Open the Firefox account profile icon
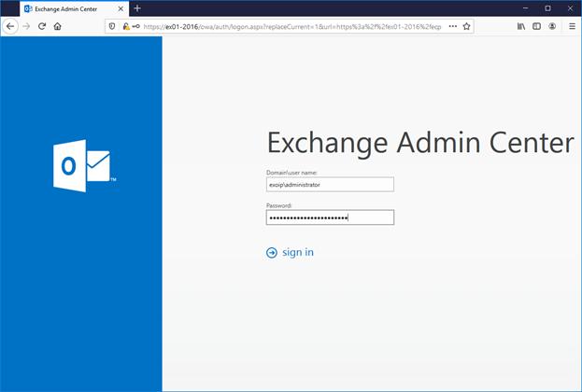This screenshot has width=582, height=392. (x=552, y=26)
